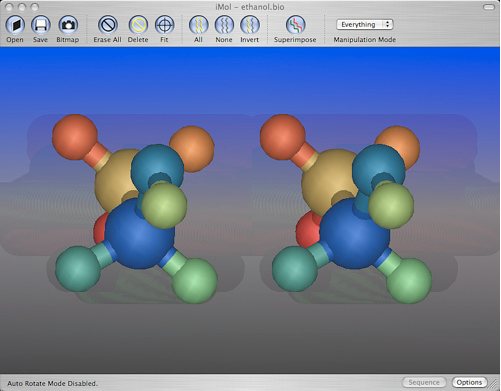Screen dimensions: 501x391
Task: Toggle toolbar with top-right pill button
Action: pyautogui.click(x=489, y=7)
